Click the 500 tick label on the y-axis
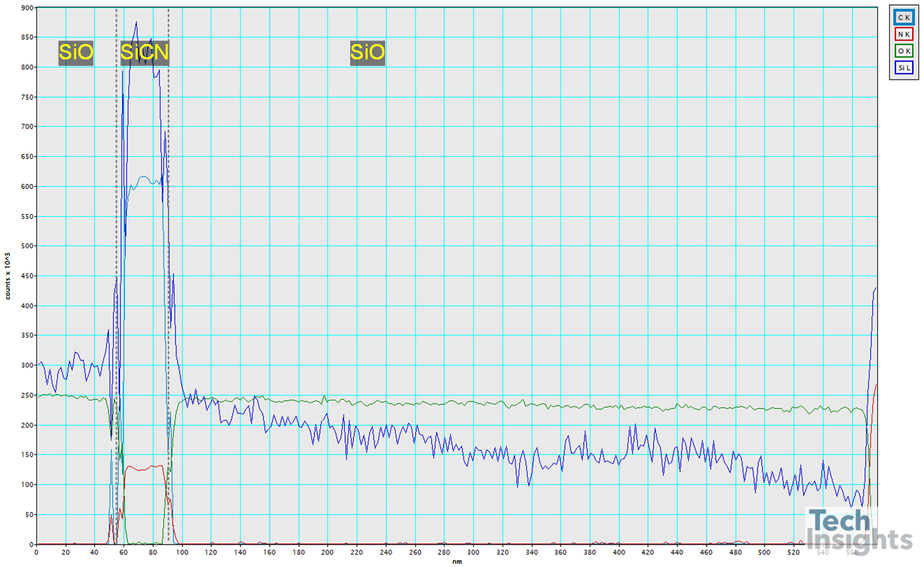 tap(27, 246)
